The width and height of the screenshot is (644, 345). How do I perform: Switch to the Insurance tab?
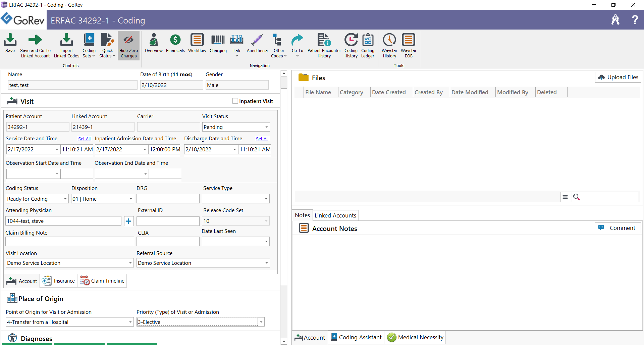pyautogui.click(x=59, y=281)
